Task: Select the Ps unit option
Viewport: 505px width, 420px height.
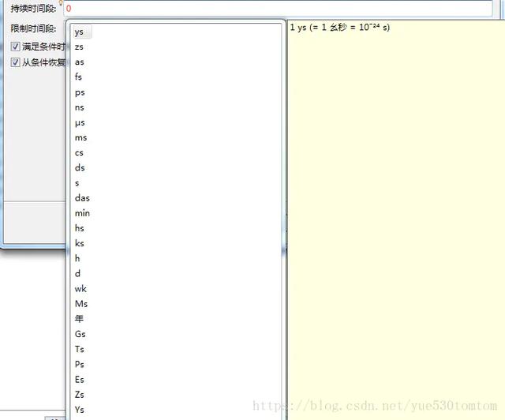Action: pyautogui.click(x=79, y=364)
